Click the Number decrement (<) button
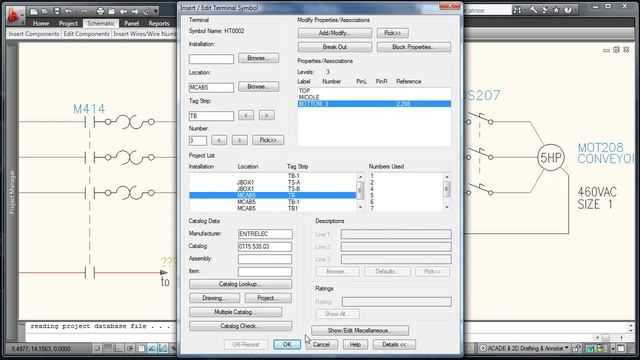The height and width of the screenshot is (360, 640). pos(219,140)
